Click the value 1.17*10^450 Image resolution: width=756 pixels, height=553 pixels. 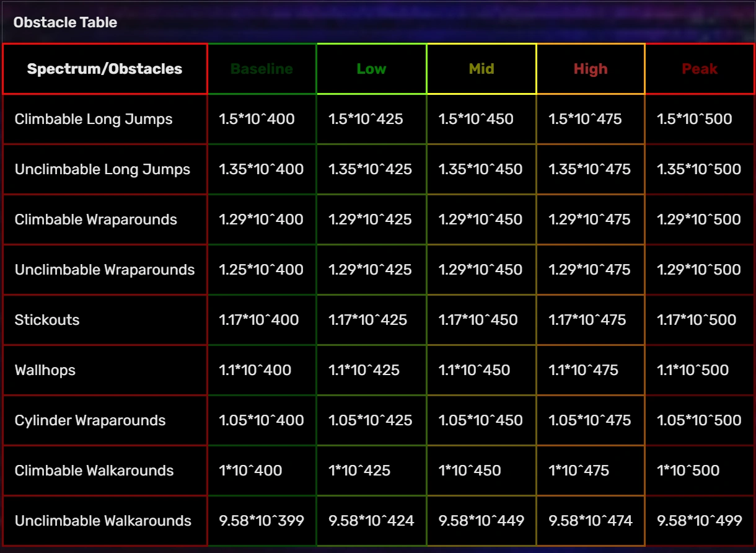[x=478, y=320]
